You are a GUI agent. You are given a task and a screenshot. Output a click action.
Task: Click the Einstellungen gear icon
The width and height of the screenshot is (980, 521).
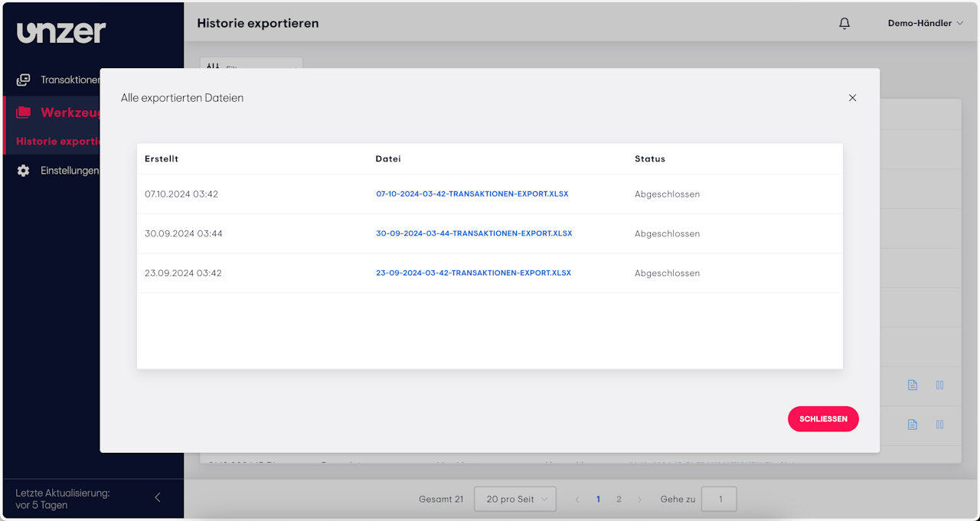[24, 171]
